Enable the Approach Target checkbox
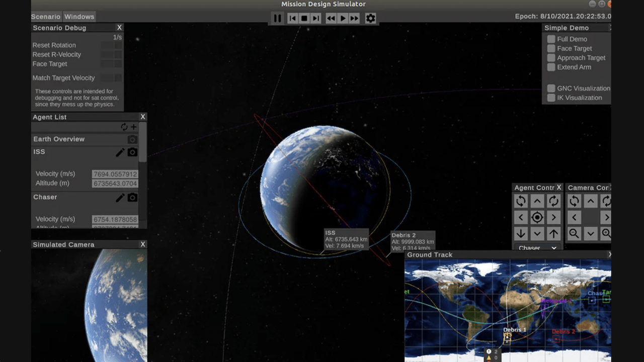The width and height of the screenshot is (644, 362). (x=551, y=57)
